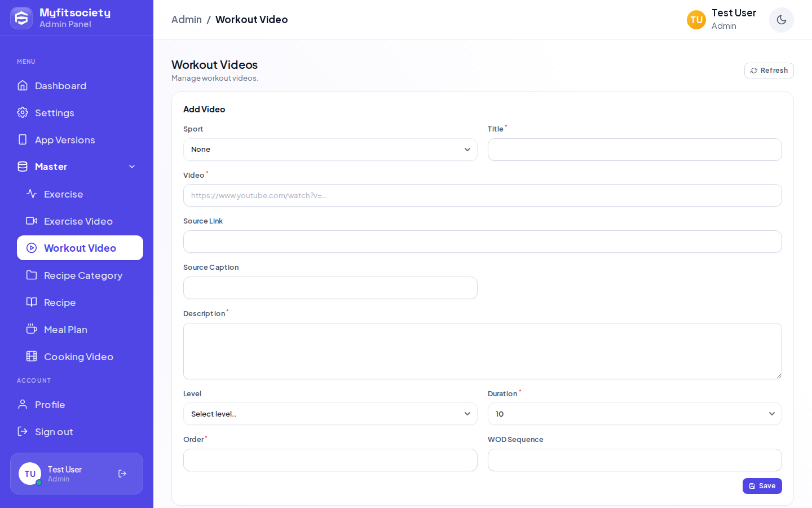
Task: Save the new workout video
Action: [762, 486]
